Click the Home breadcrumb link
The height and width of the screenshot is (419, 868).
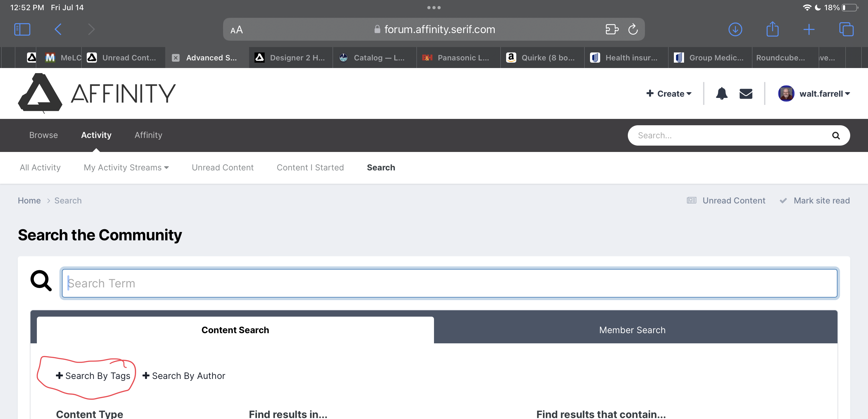point(29,201)
